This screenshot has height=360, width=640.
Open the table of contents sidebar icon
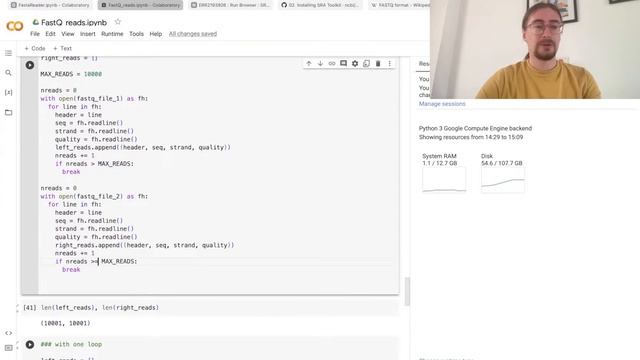(x=8, y=53)
